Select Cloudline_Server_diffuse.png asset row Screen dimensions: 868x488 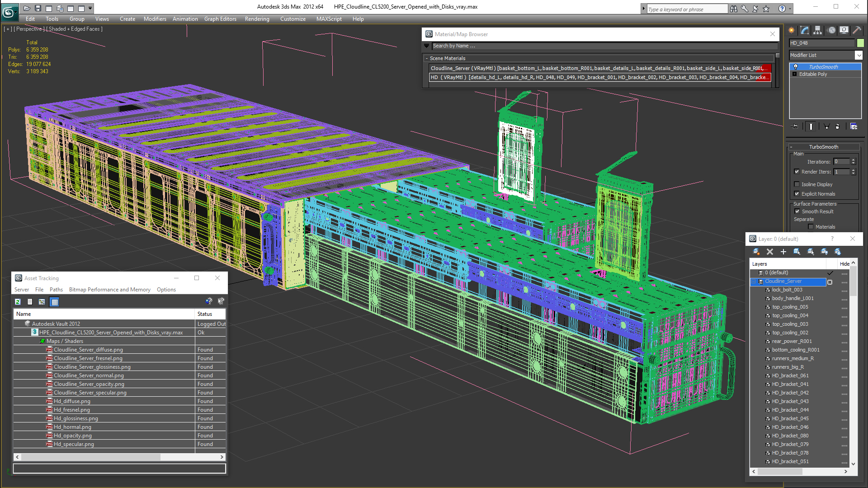(119, 350)
